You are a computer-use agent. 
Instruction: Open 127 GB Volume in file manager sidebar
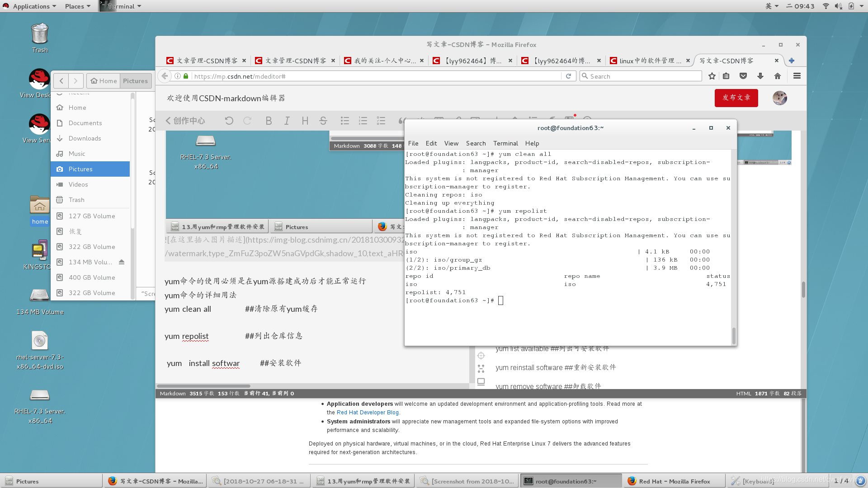(90, 216)
